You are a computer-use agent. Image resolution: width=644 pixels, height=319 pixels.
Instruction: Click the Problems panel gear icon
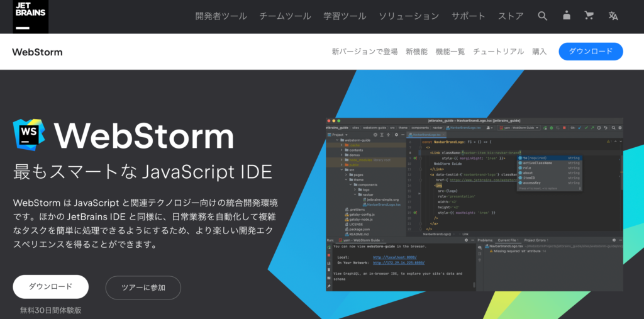[614, 240]
